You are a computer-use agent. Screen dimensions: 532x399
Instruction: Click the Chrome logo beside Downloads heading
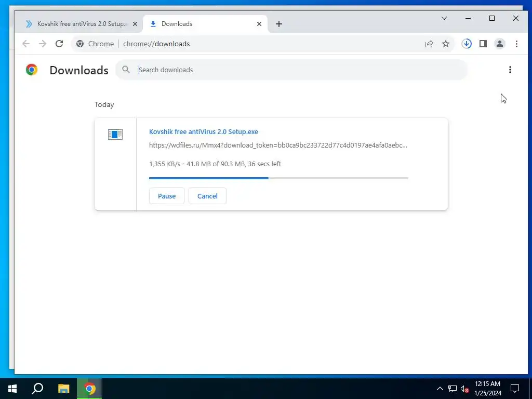click(x=32, y=70)
